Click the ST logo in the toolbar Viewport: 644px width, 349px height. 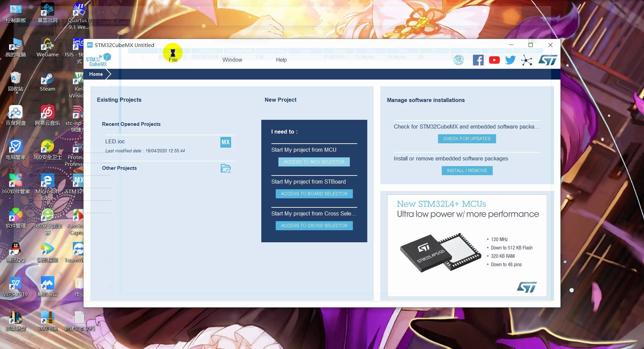pyautogui.click(x=547, y=60)
